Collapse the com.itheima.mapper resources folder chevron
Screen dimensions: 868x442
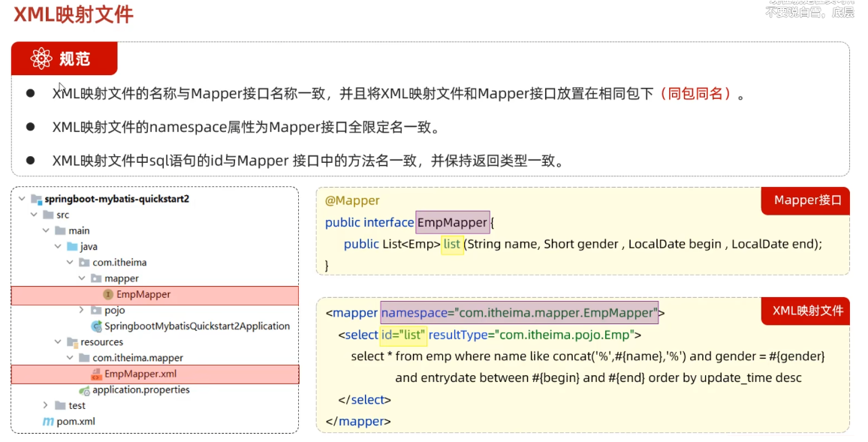tap(70, 358)
